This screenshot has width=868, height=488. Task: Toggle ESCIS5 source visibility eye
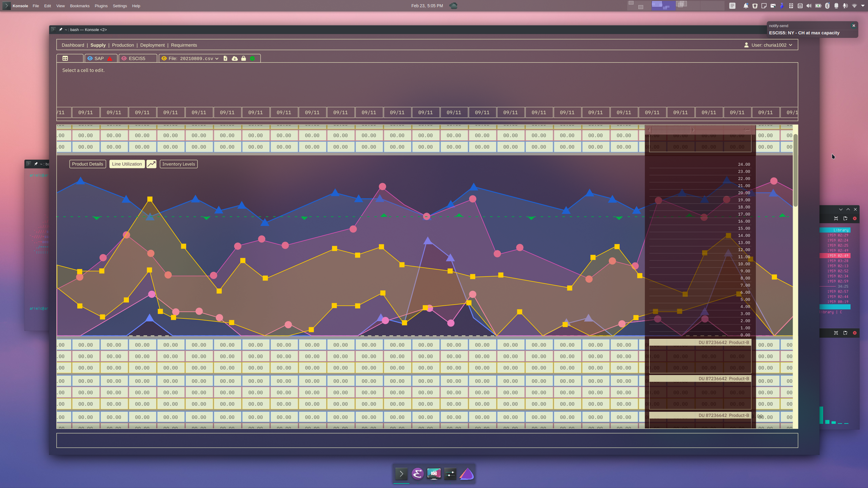124,58
